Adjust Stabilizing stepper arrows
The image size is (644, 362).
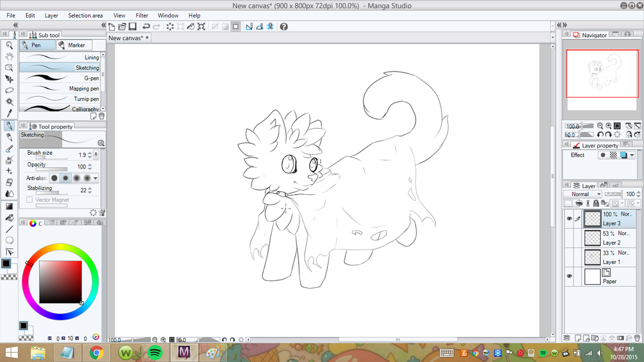tap(90, 190)
